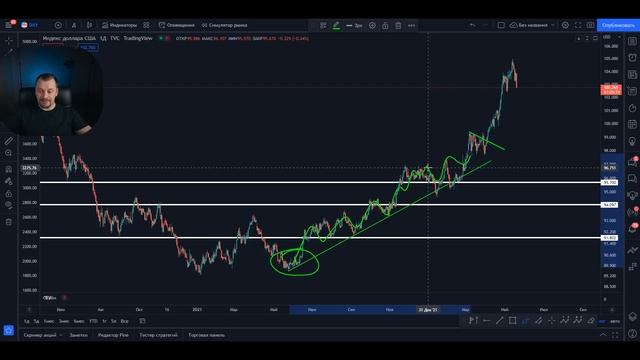The image size is (640, 360).
Task: Open drawing settings circle icon
Action: coord(372,25)
